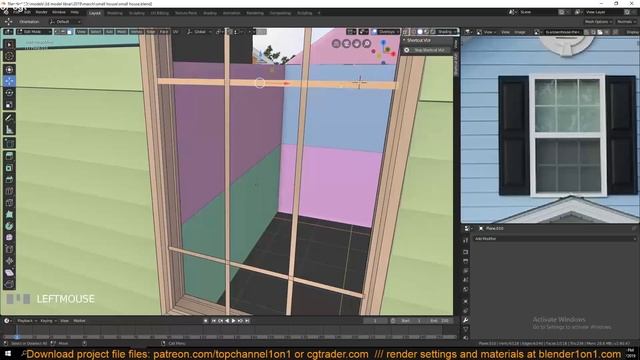
Task: Choose the Smooth vertices tool
Action: point(9,238)
